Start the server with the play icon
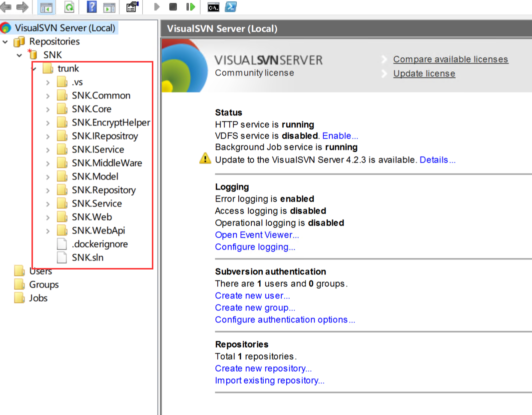 coord(156,7)
